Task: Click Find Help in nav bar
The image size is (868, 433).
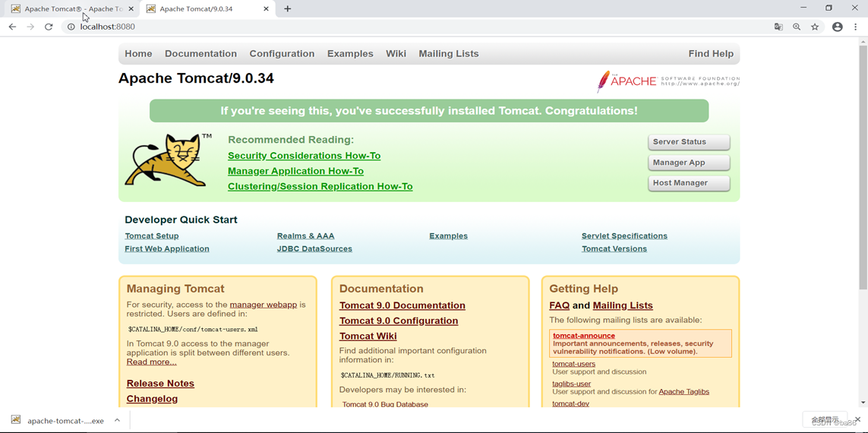Action: click(x=711, y=54)
